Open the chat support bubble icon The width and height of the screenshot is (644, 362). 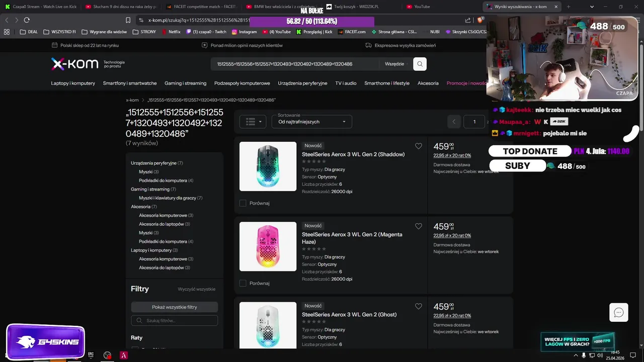pos(619,312)
